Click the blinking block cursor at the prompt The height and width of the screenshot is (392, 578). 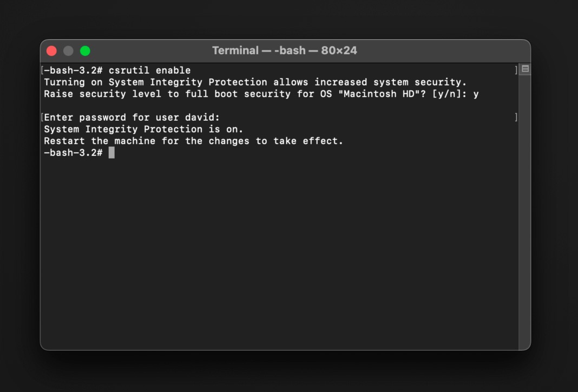(x=111, y=152)
